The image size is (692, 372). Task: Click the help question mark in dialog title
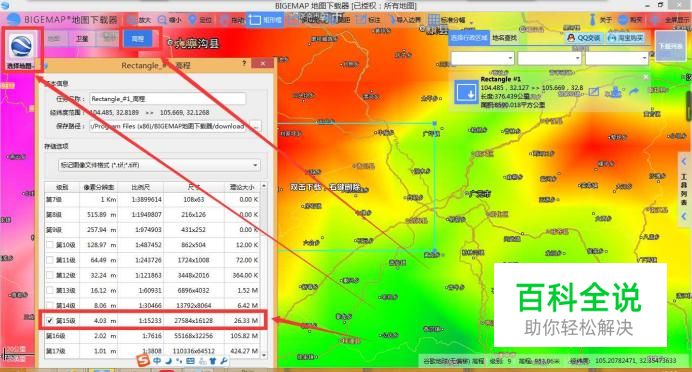tap(244, 64)
